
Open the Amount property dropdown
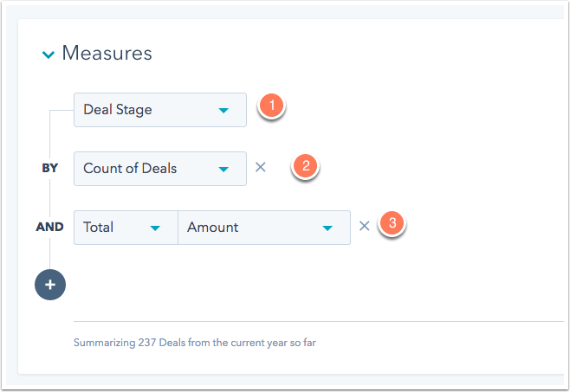(x=264, y=228)
